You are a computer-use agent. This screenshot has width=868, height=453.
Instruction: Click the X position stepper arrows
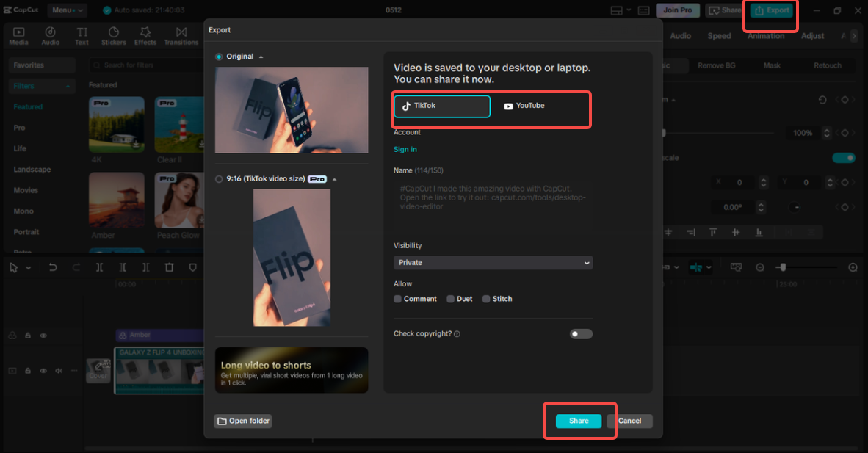point(764,182)
